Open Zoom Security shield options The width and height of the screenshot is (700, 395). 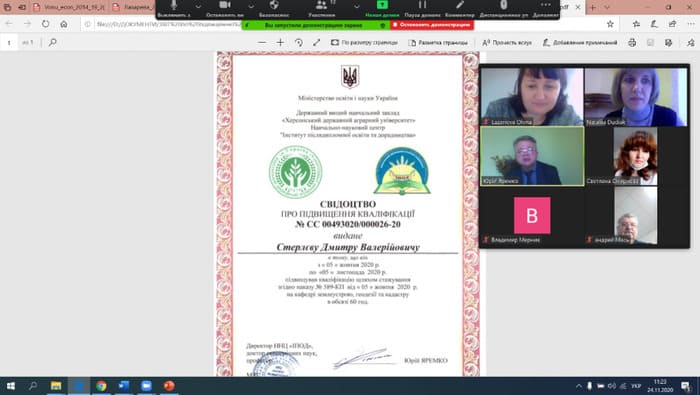[274, 8]
